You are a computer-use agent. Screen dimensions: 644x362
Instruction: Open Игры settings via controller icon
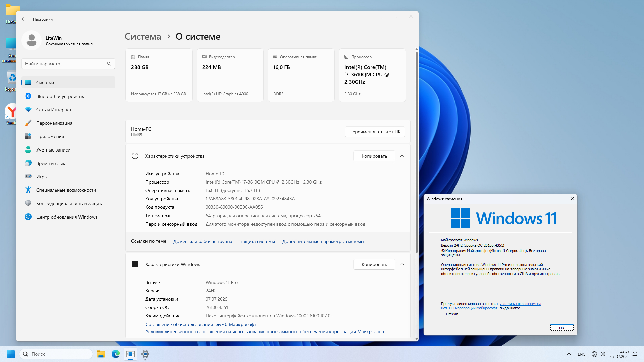[28, 177]
